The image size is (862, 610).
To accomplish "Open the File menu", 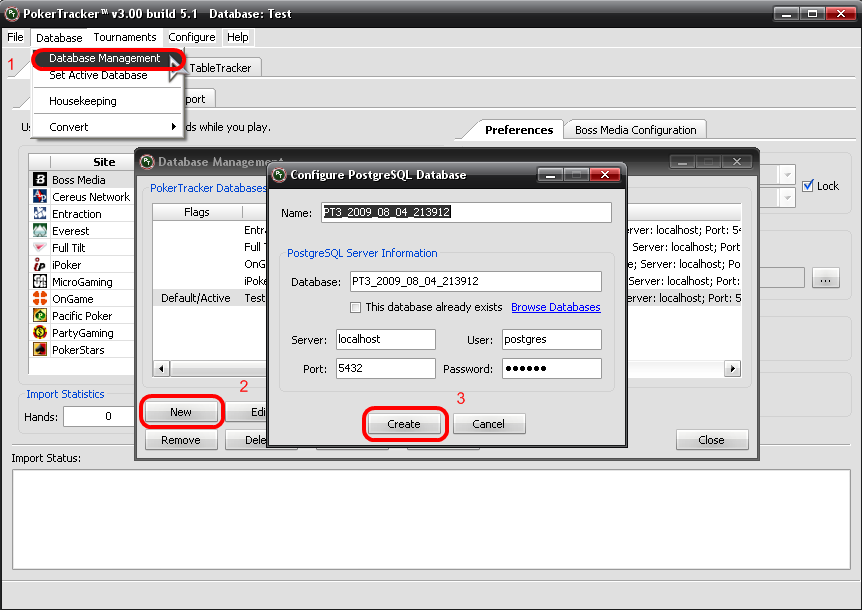I will click(15, 37).
